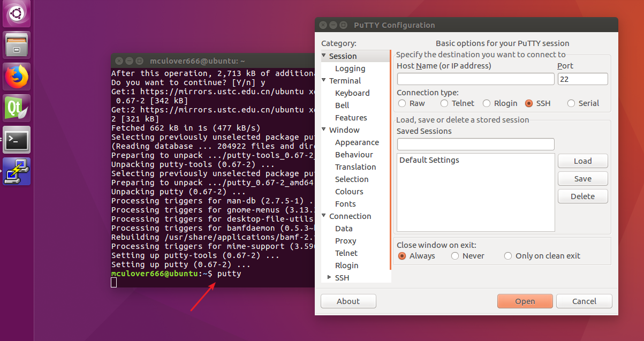Open the Qt Creator launcher icon
Screen dimensions: 644x341
pyautogui.click(x=16, y=108)
